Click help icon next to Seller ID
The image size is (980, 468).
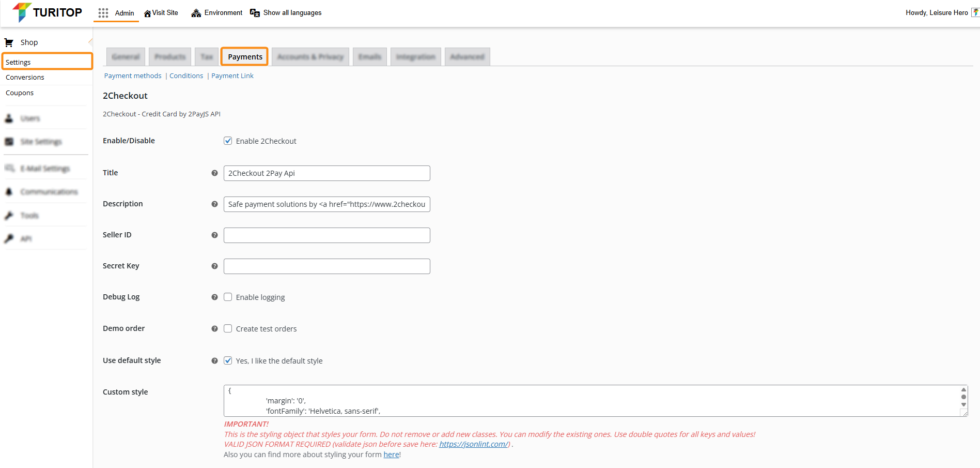pyautogui.click(x=214, y=235)
